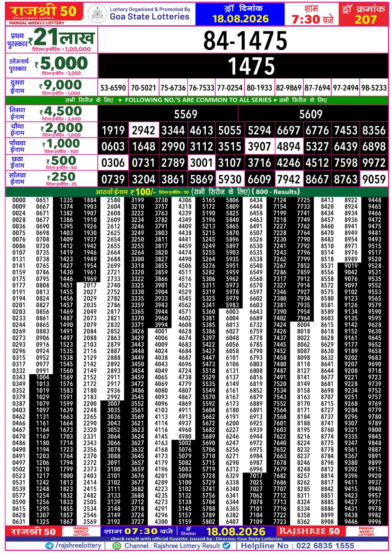Click second prize number 75-6736

pyautogui.click(x=173, y=88)
